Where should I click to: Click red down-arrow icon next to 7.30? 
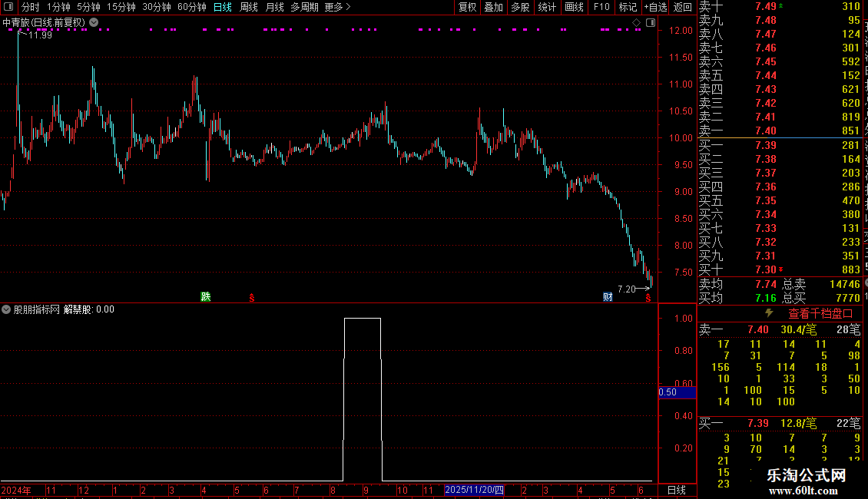coord(781,269)
